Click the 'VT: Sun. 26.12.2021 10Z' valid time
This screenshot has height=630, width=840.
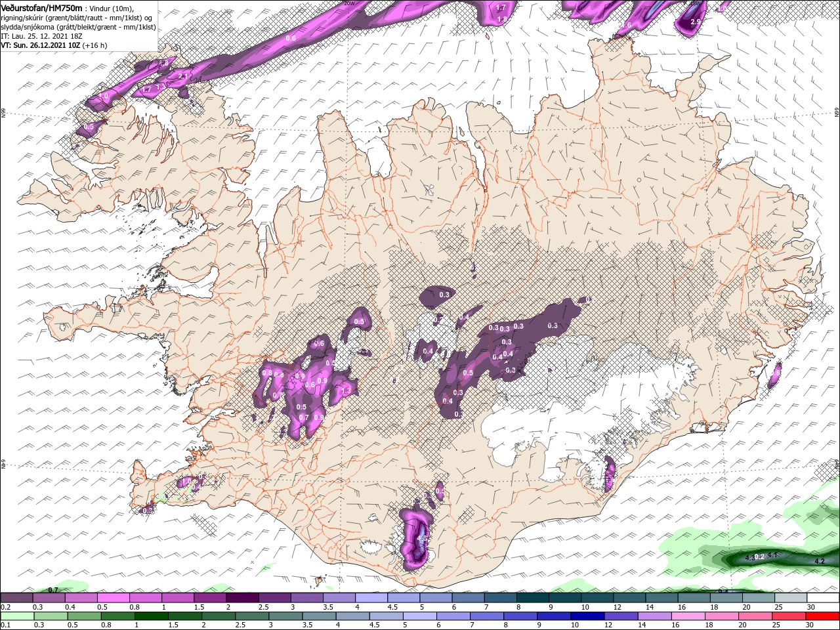pyautogui.click(x=41, y=45)
